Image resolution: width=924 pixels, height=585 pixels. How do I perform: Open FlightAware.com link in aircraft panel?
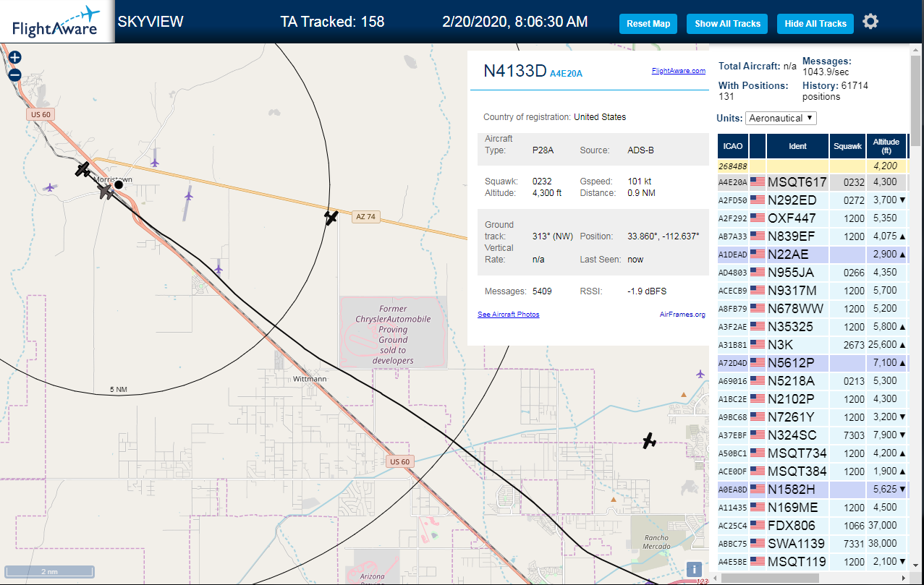[x=678, y=71]
